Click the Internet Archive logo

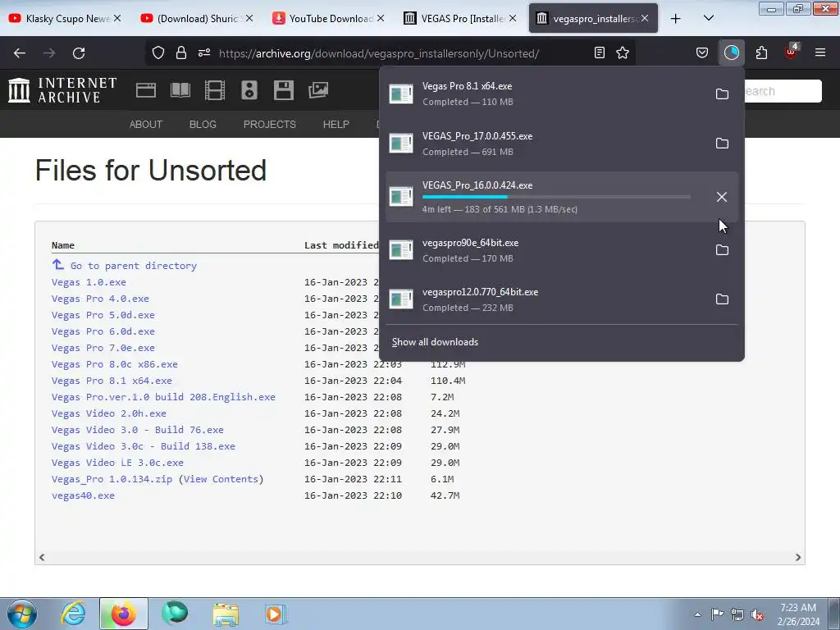click(62, 90)
